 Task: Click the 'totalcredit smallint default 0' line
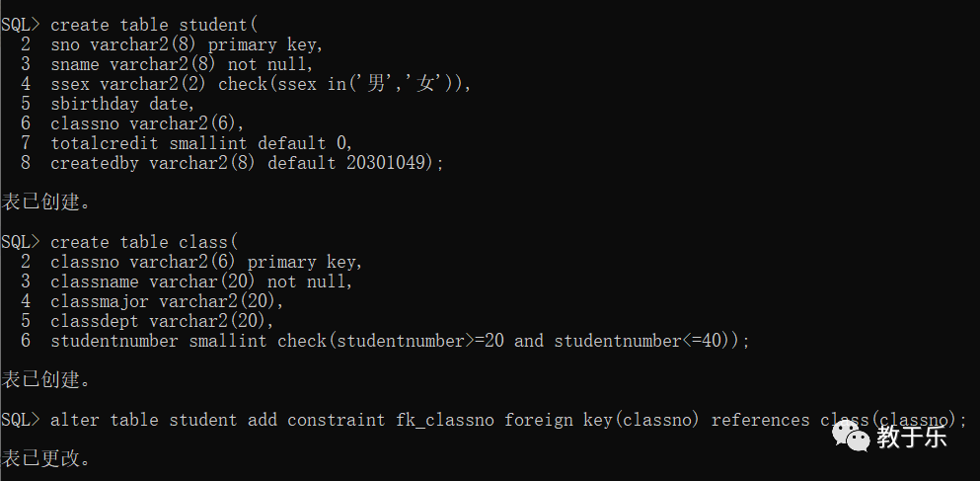[x=202, y=143]
